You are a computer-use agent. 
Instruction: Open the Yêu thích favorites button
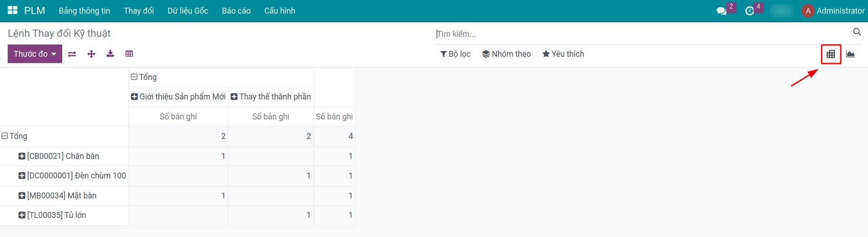pos(563,54)
